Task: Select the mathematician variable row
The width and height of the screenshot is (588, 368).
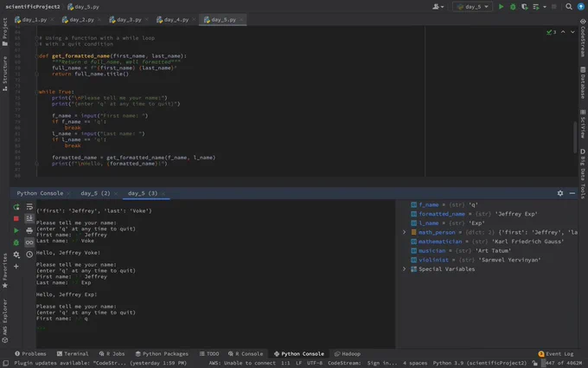Action: [x=488, y=242]
